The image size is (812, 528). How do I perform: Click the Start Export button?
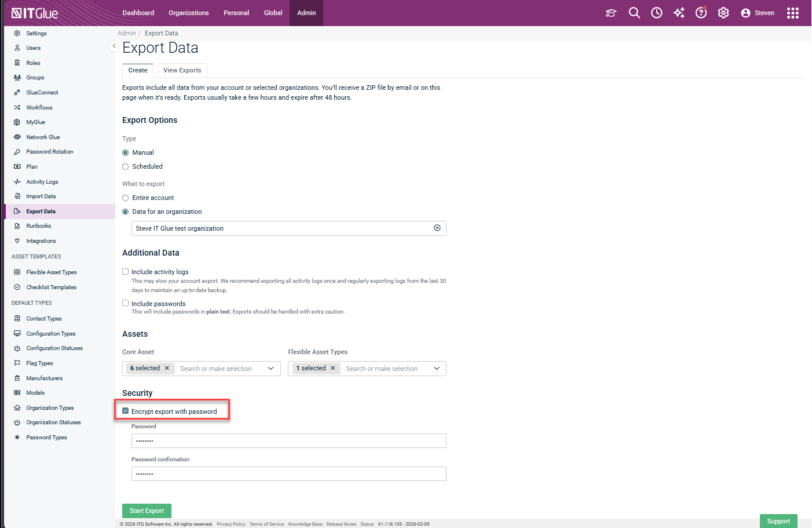[147, 511]
